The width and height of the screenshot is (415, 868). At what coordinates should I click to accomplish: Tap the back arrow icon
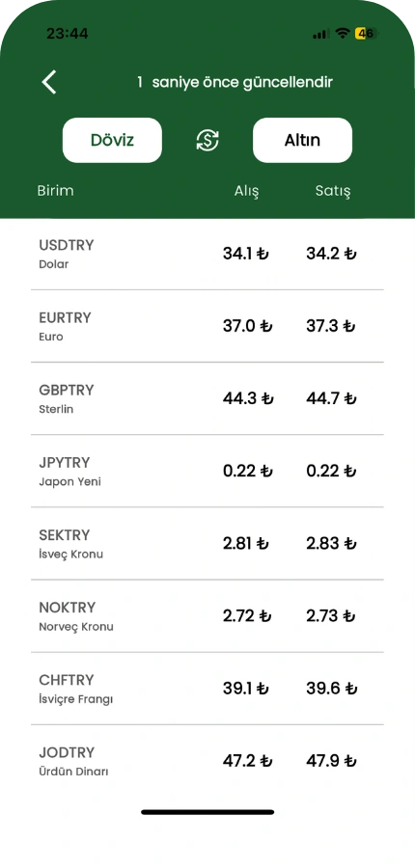(49, 83)
